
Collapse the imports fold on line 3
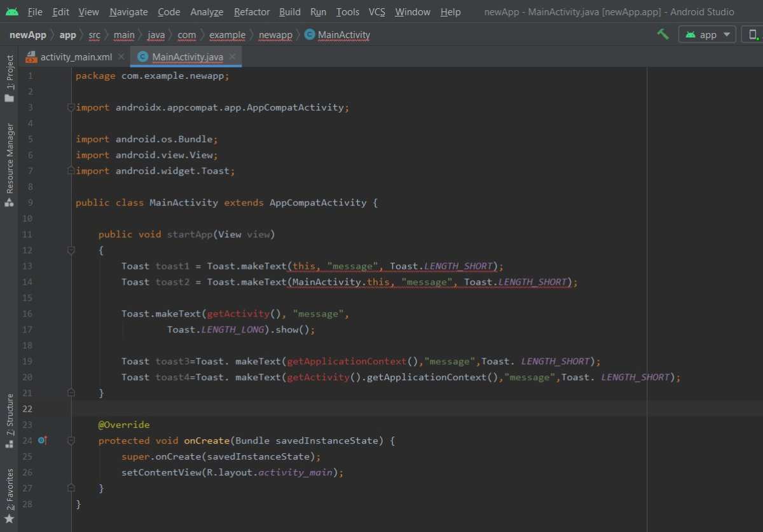[71, 107]
